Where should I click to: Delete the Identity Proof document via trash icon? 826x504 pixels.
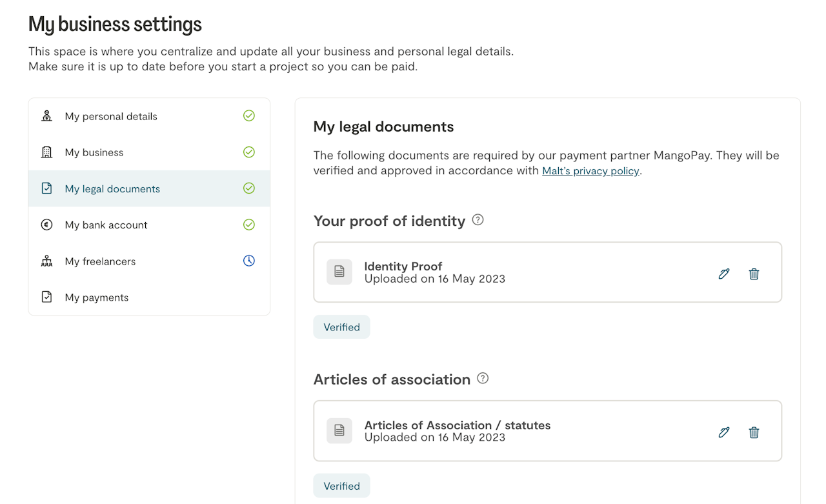754,274
